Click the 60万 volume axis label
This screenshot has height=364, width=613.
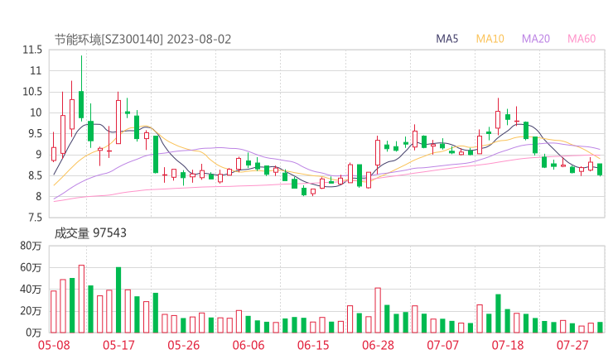pos(31,267)
